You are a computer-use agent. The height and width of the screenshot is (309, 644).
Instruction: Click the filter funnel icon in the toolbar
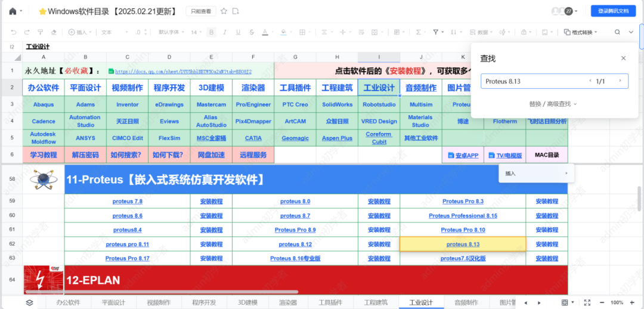click(x=435, y=32)
